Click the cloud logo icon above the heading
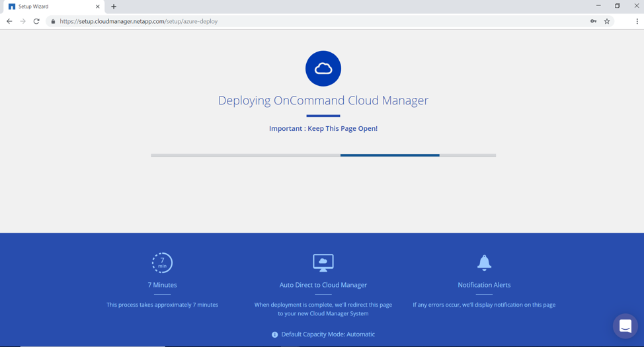This screenshot has height=347, width=644. click(323, 69)
